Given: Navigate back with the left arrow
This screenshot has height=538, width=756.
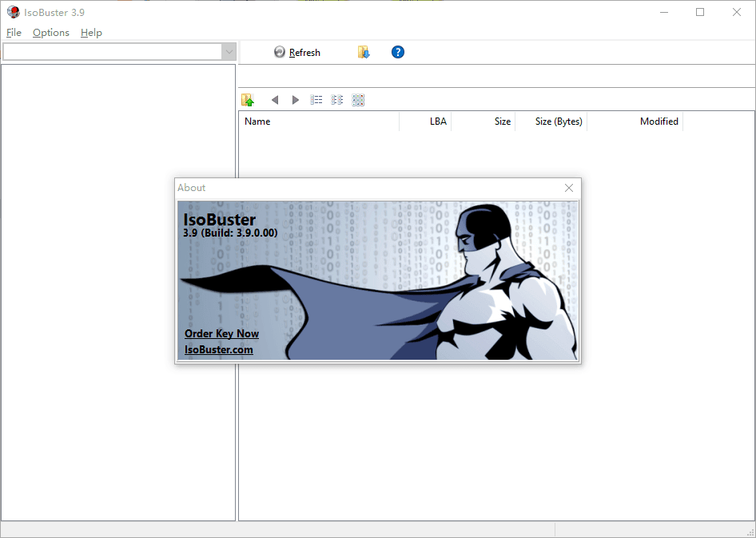Looking at the screenshot, I should (x=275, y=100).
